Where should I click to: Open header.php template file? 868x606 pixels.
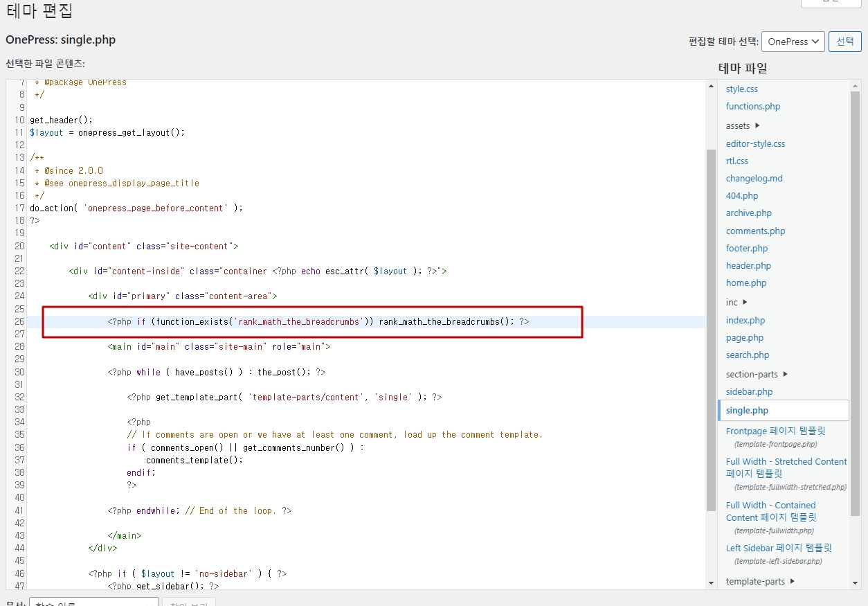(x=748, y=265)
